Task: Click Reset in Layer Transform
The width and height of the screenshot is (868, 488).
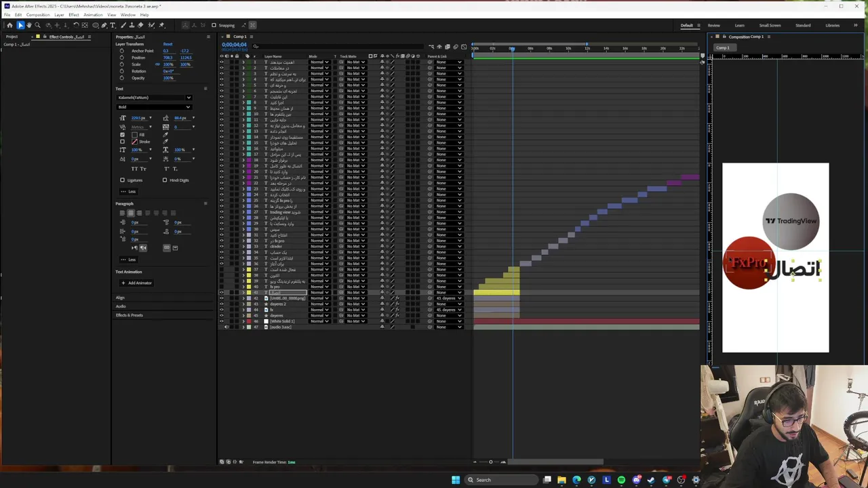Action: click(x=168, y=44)
